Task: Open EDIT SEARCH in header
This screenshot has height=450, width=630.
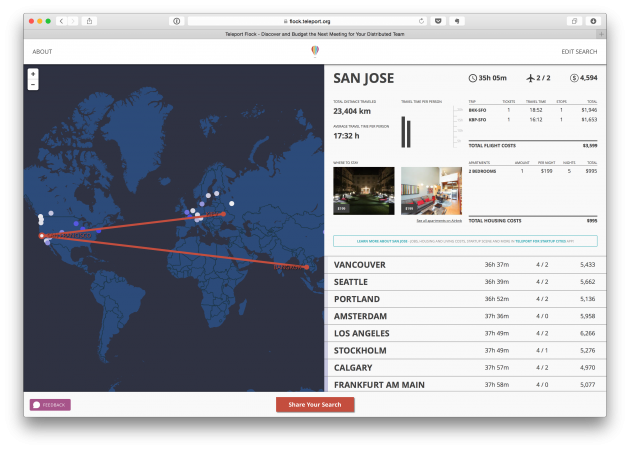Action: (579, 51)
